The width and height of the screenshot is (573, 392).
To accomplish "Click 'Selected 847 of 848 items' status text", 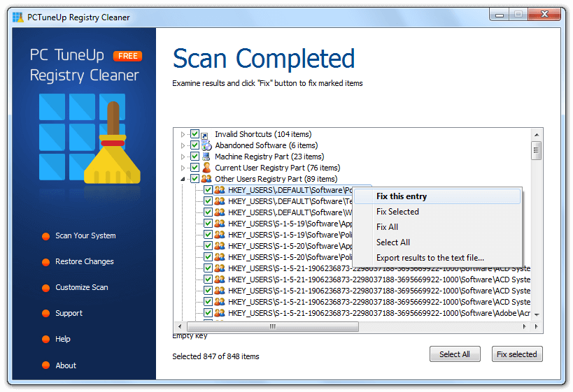I will [215, 356].
